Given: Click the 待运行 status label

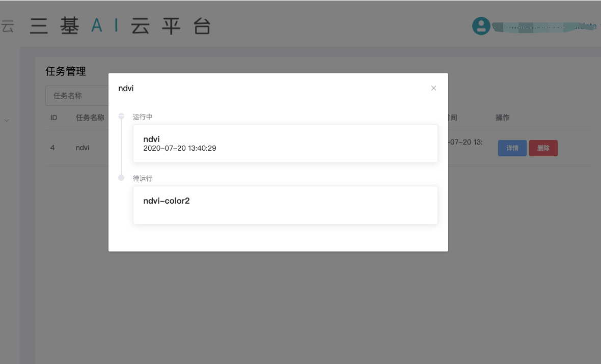Looking at the screenshot, I should pyautogui.click(x=143, y=178).
